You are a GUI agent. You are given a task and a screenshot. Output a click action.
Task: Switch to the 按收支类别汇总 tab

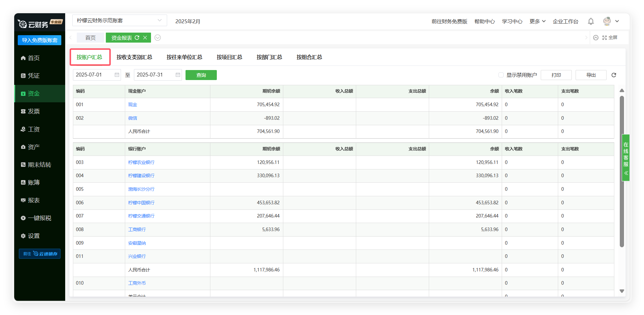134,57
